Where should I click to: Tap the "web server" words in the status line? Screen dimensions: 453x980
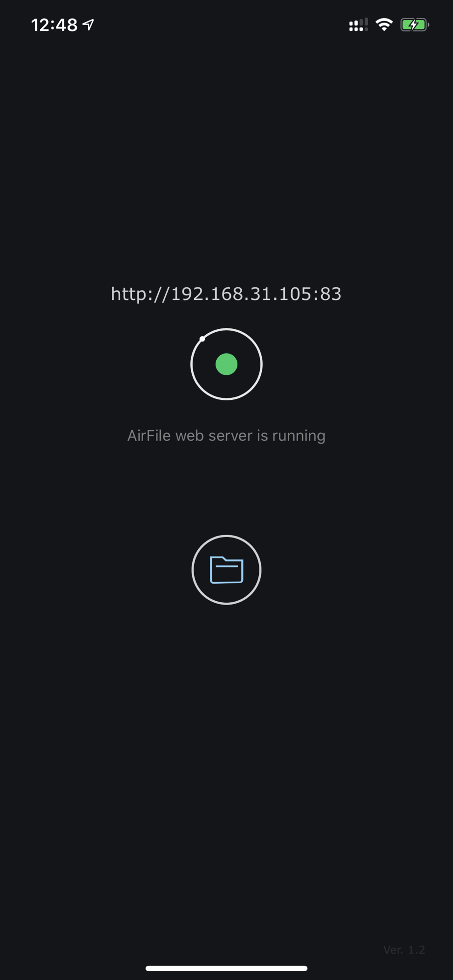[214, 435]
